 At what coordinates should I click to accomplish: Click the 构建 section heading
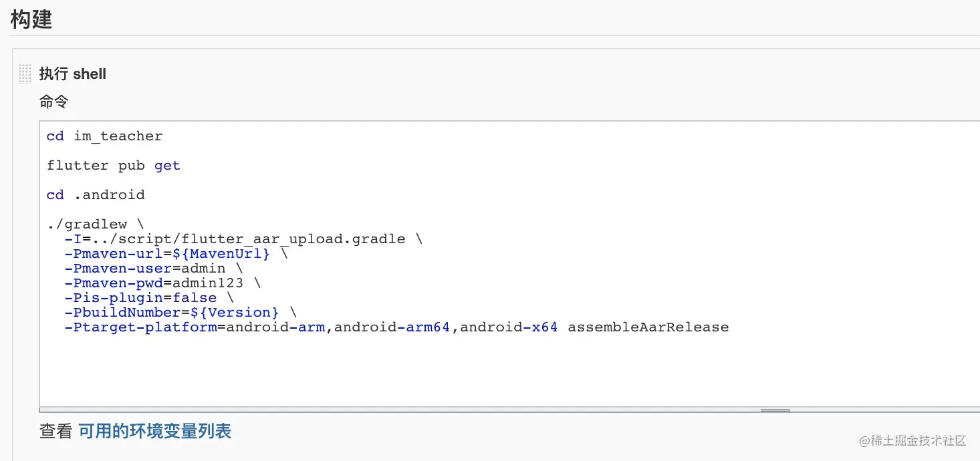click(31, 19)
